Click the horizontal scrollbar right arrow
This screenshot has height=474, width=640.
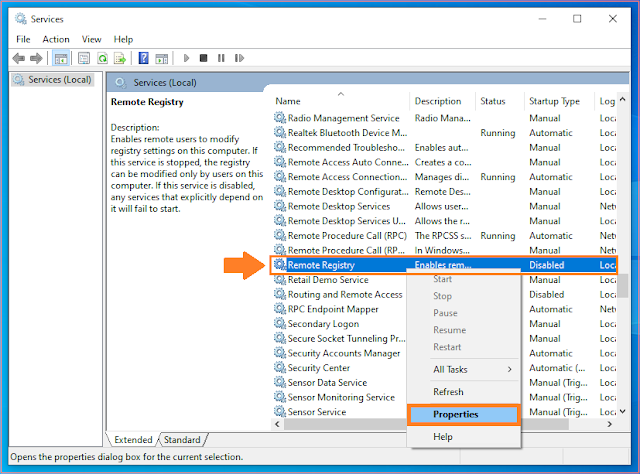coord(610,424)
